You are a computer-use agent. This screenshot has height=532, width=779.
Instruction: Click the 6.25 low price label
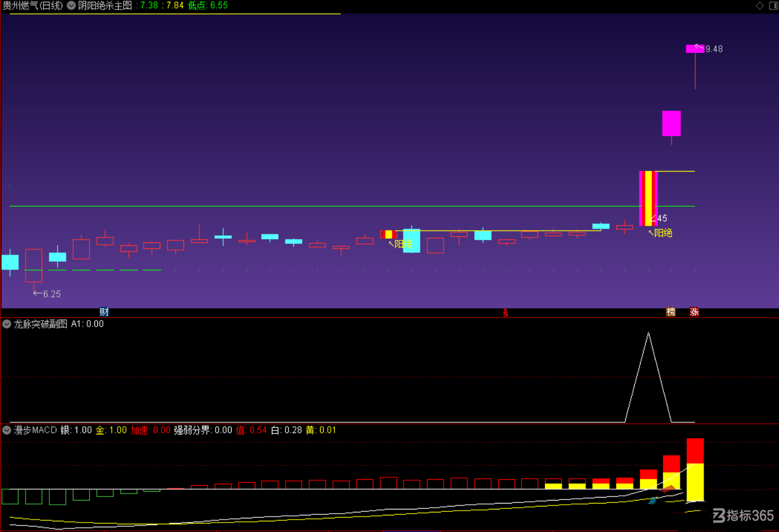pyautogui.click(x=52, y=294)
